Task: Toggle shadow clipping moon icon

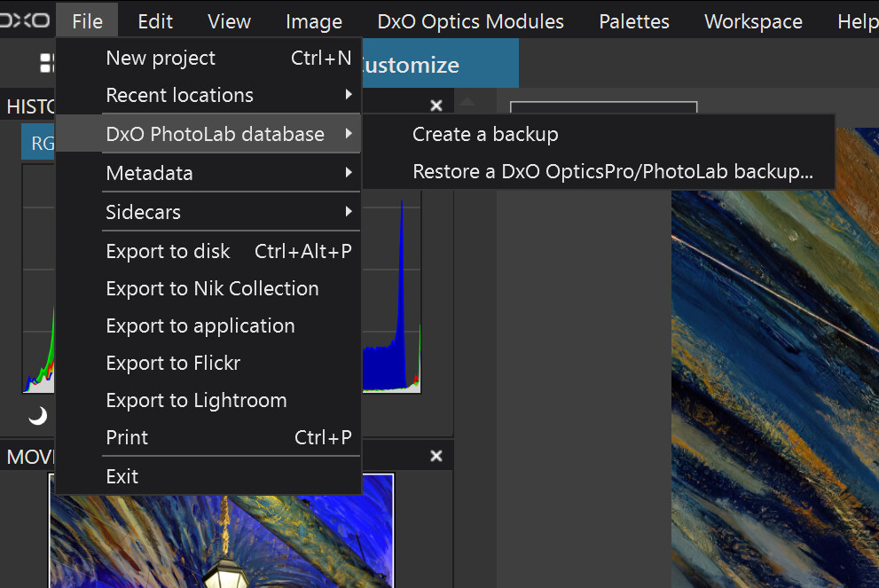Action: pos(37,415)
